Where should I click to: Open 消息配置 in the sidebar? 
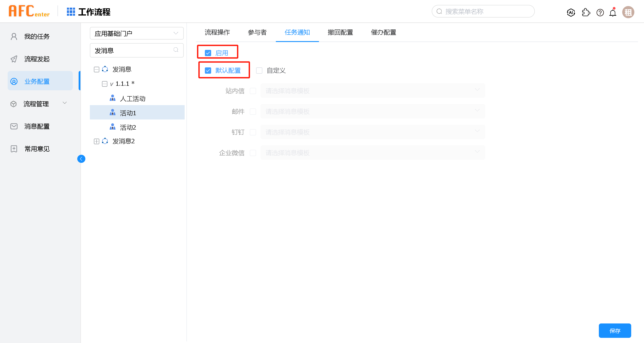pyautogui.click(x=37, y=126)
